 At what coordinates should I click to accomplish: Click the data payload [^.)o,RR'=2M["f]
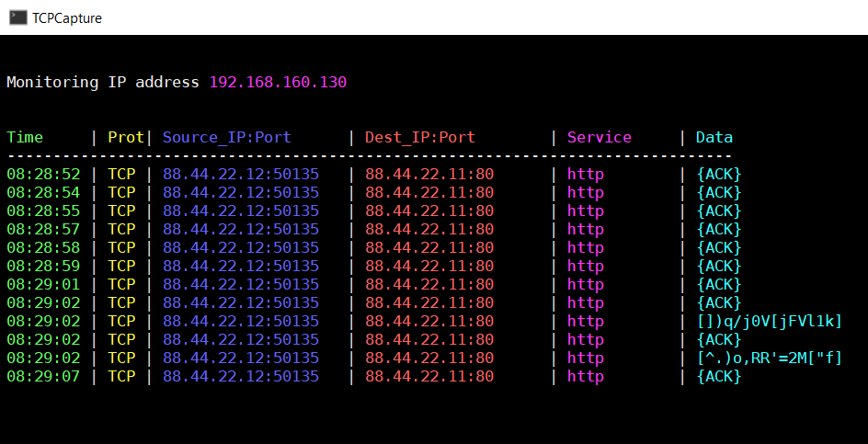770,359
